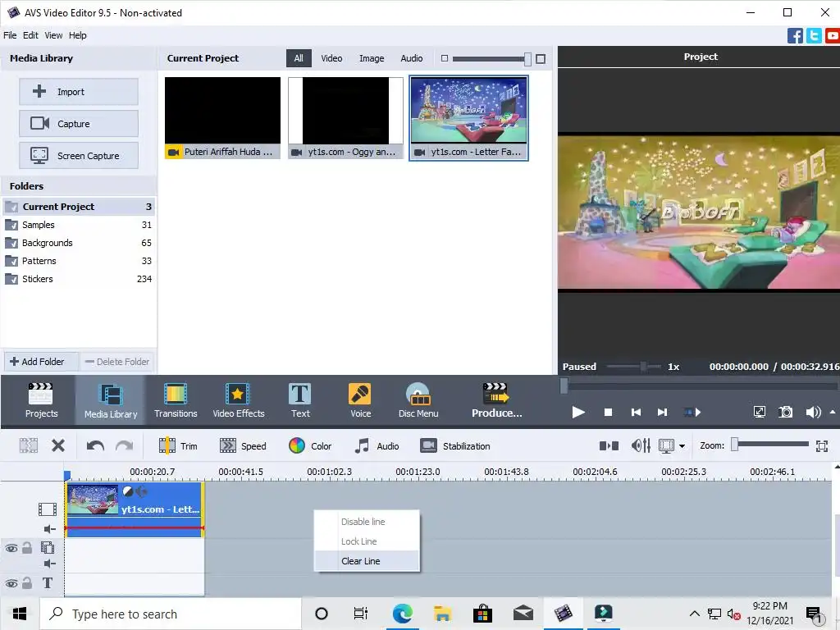Select the Samples folder

pyautogui.click(x=78, y=225)
